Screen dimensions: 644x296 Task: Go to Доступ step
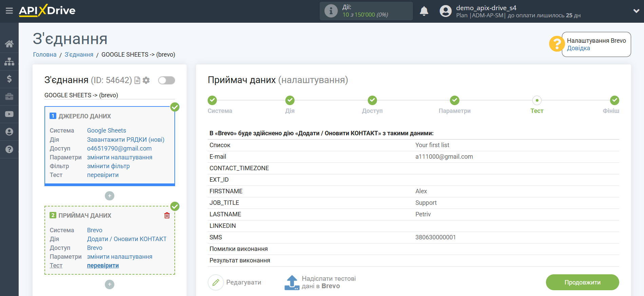click(x=372, y=100)
